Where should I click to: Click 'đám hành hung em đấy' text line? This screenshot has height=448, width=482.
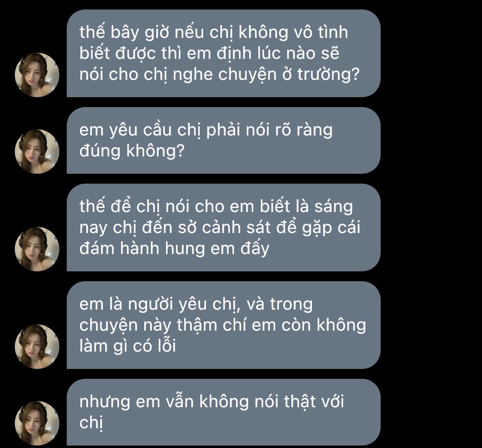(174, 249)
